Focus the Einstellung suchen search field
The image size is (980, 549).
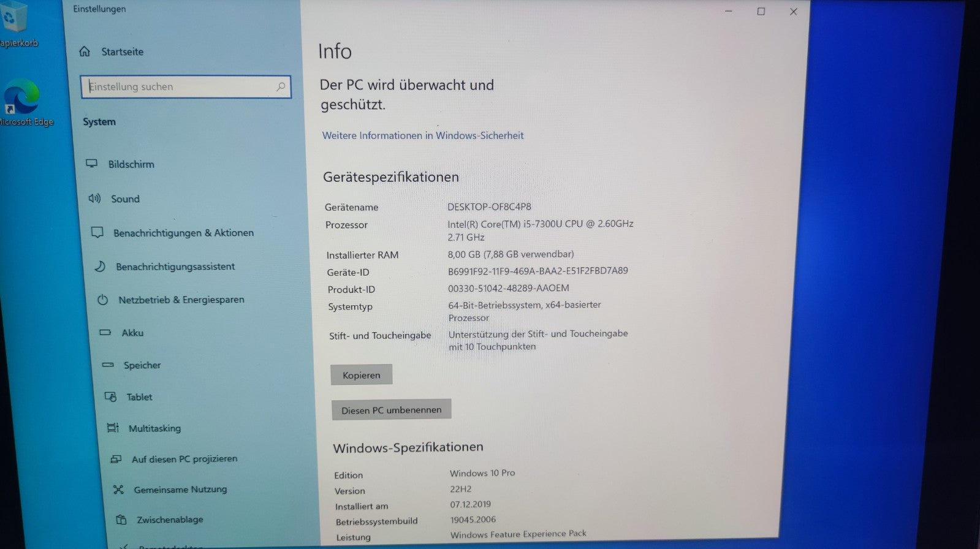186,87
